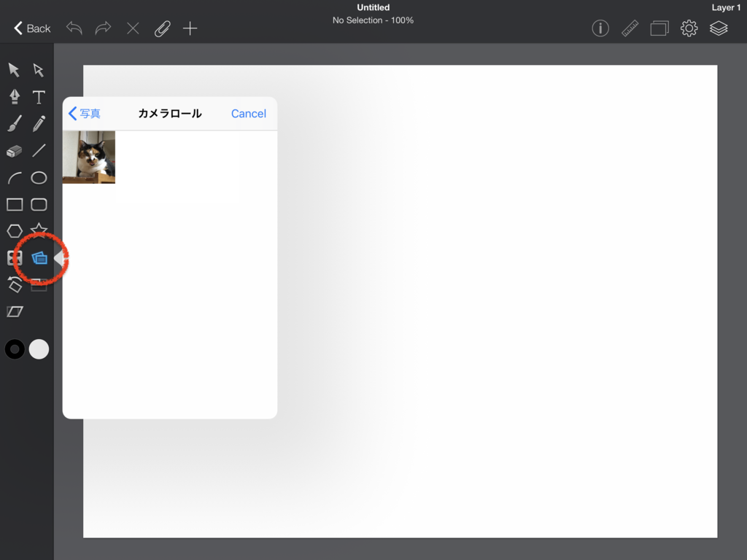Select the Rectangle tool
Screen dimensions: 747x560
15,205
